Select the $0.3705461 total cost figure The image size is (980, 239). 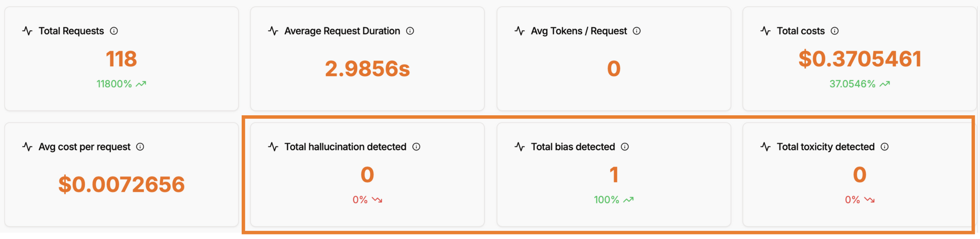pyautogui.click(x=860, y=59)
